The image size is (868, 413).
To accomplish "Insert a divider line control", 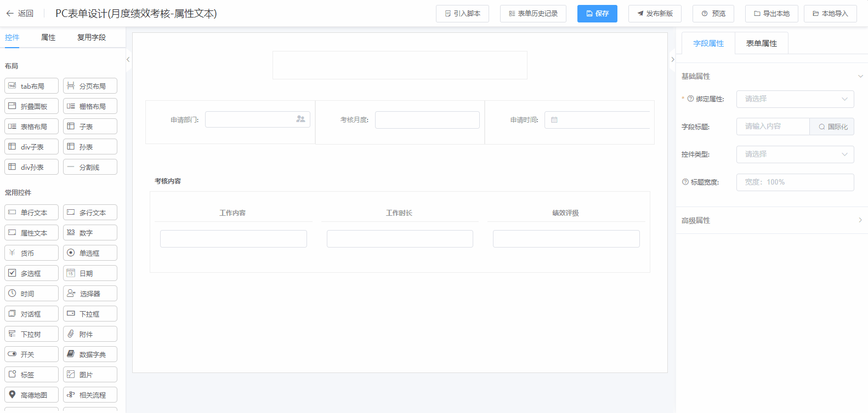I will [x=90, y=167].
